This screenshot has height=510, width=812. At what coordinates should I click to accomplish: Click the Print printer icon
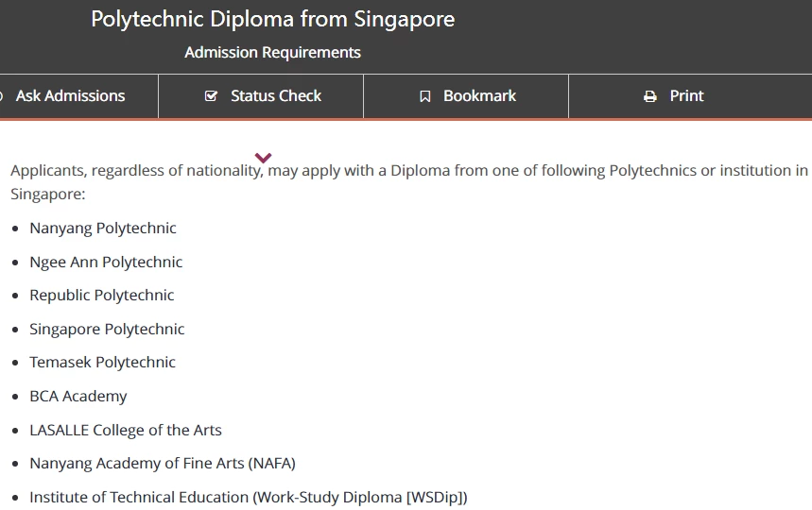(x=650, y=96)
